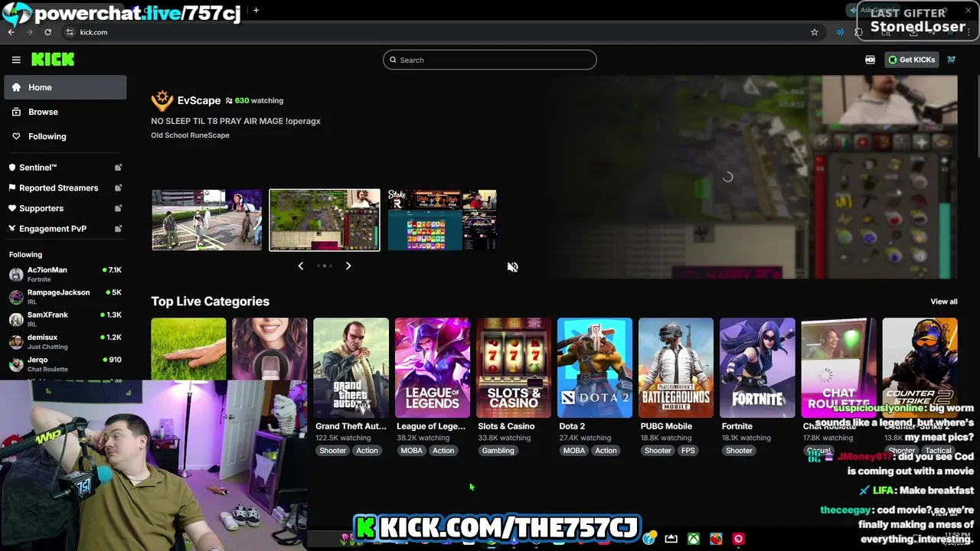Click the Gambling tag under Slots & Casino
This screenshot has height=551, width=980.
tap(498, 451)
